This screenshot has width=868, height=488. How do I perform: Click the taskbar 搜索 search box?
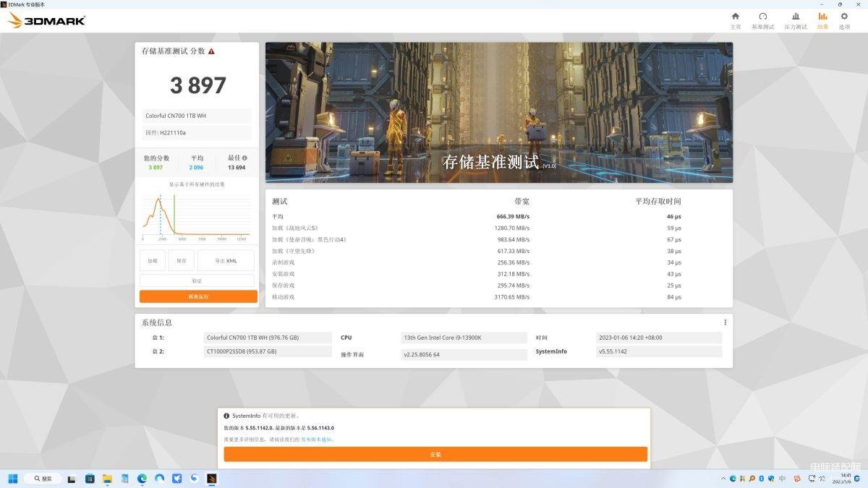coord(43,478)
